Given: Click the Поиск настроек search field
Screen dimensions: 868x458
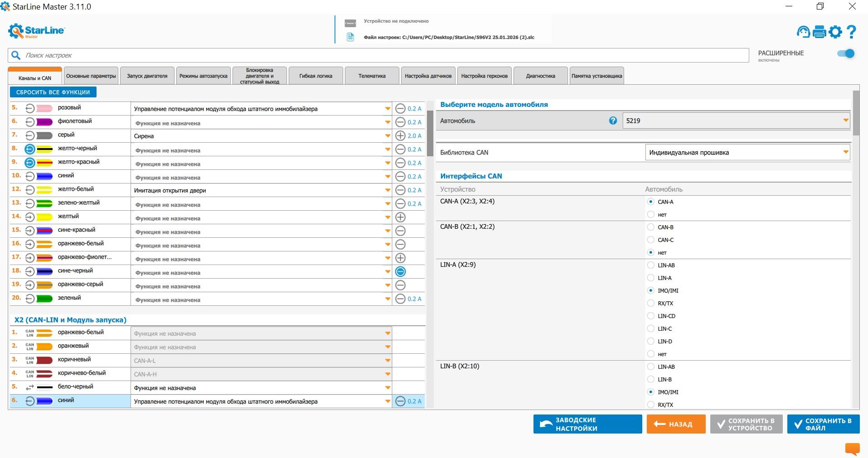Looking at the screenshot, I should click(378, 55).
